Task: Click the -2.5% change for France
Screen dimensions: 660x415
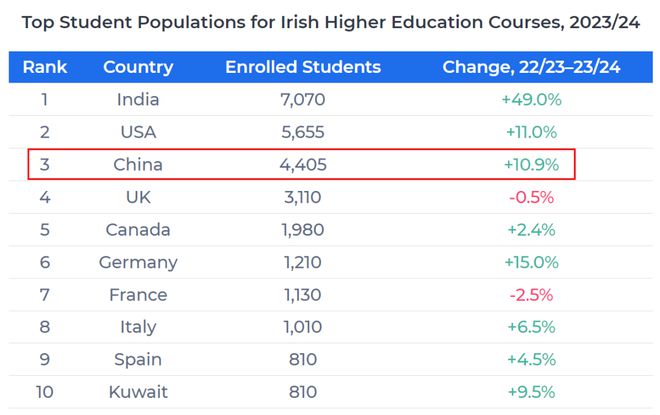Action: (x=531, y=295)
